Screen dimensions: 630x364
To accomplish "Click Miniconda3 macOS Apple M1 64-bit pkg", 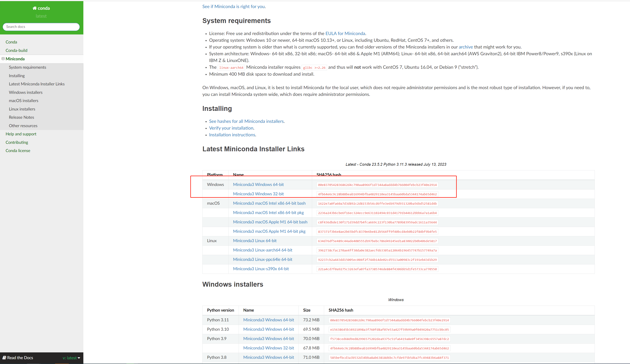I will click(269, 231).
